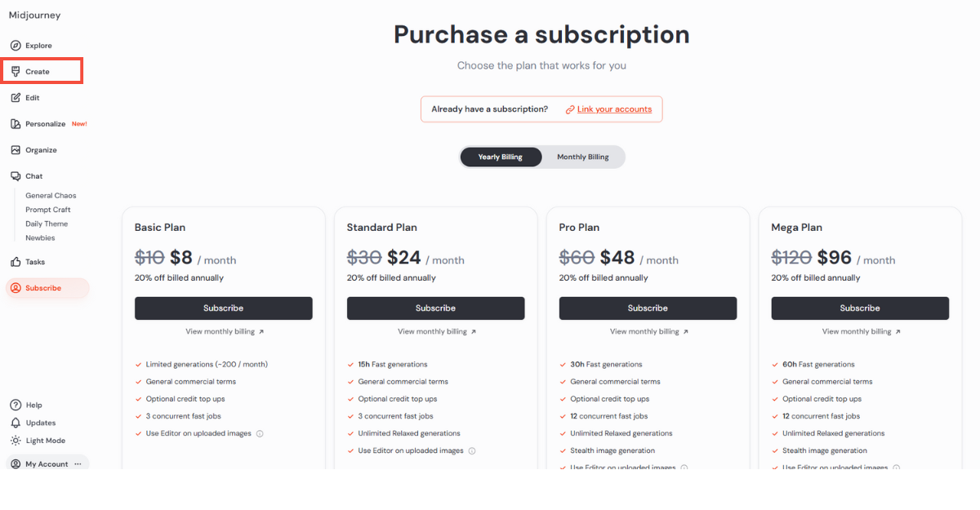Viewport: 980px width, 510px height.
Task: Open My Account options ellipsis
Action: (78, 464)
